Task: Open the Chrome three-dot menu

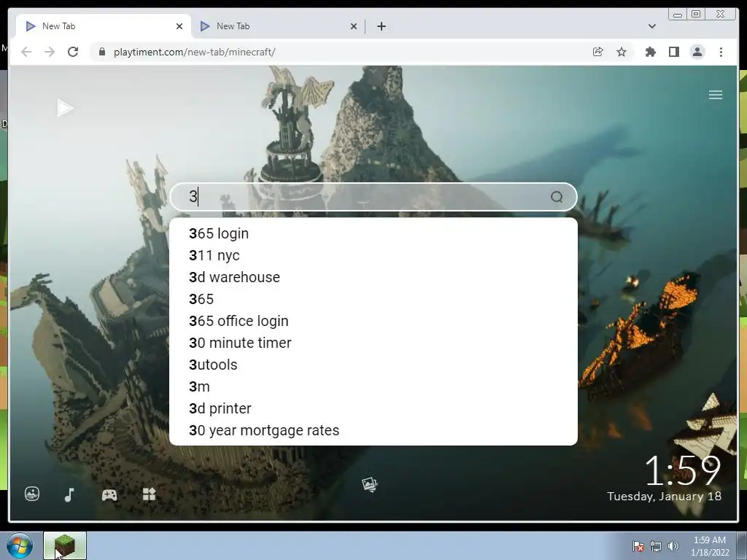Action: tap(721, 52)
